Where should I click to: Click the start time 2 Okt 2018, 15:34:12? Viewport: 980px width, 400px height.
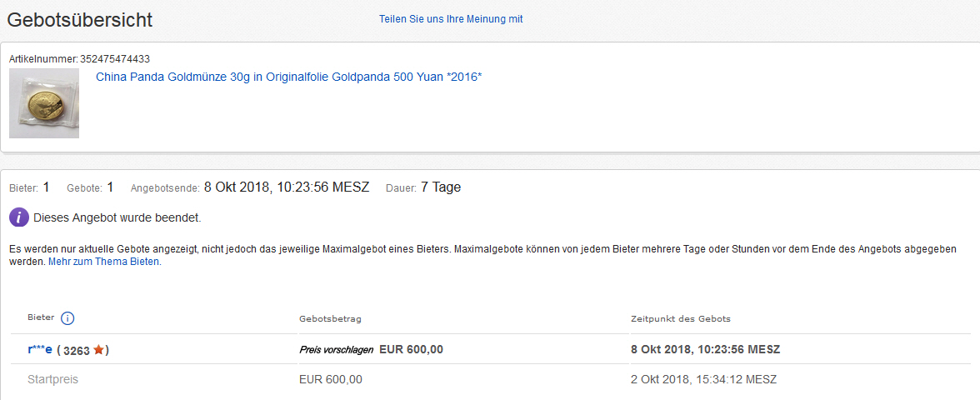(x=703, y=379)
